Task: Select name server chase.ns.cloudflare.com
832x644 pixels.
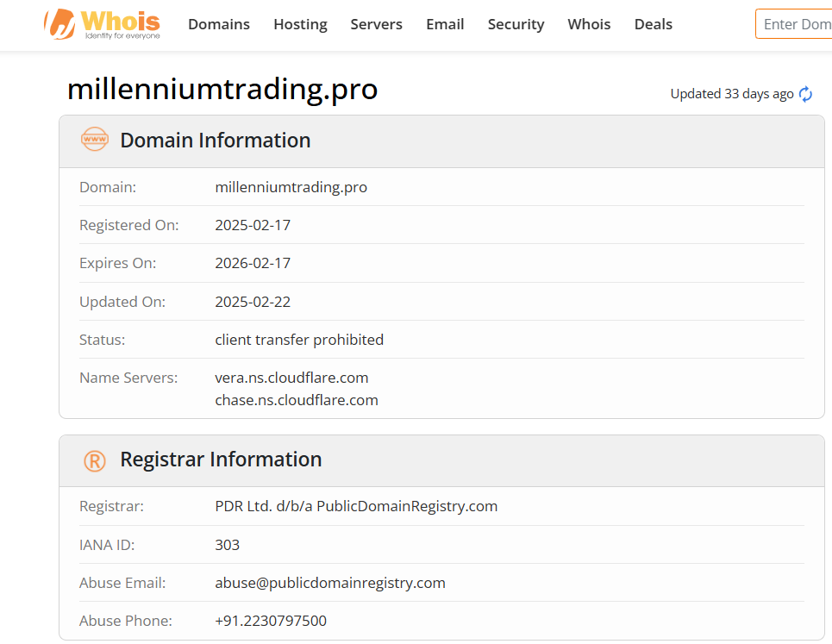Action: coord(297,400)
